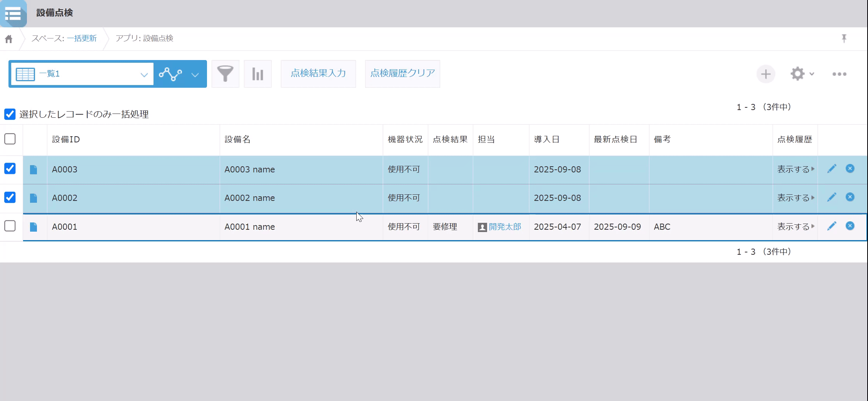Toggle 選択したレコードのみ一括処理 checkbox
The width and height of the screenshot is (868, 401).
10,114
